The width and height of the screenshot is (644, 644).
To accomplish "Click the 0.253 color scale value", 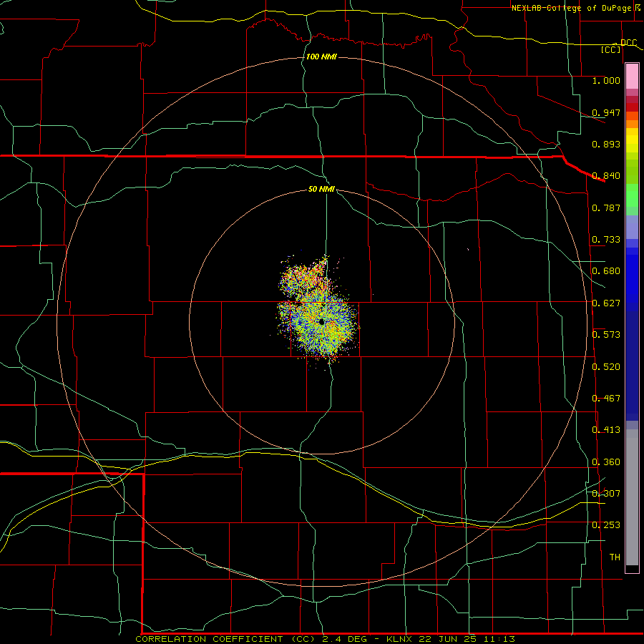I will [606, 525].
